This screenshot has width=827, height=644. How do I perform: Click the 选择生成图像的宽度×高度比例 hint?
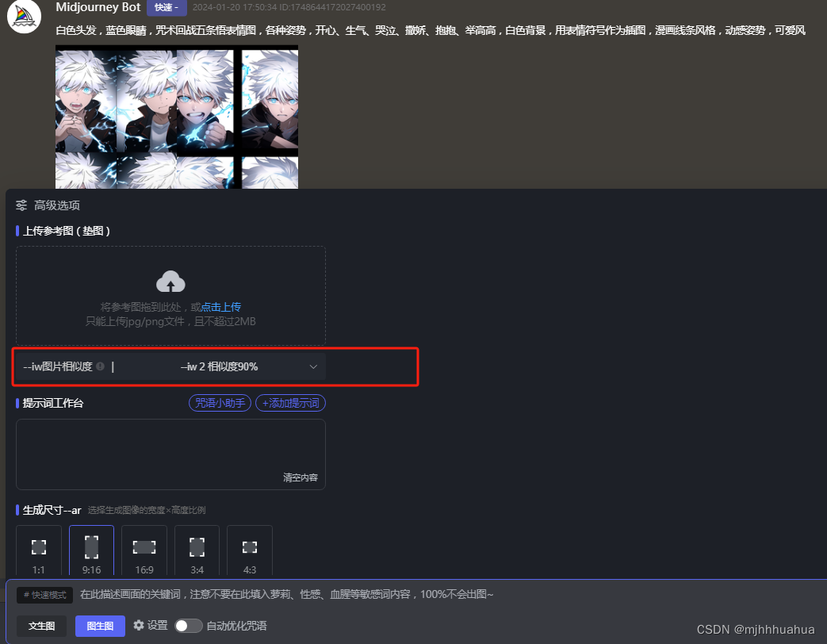coord(147,510)
